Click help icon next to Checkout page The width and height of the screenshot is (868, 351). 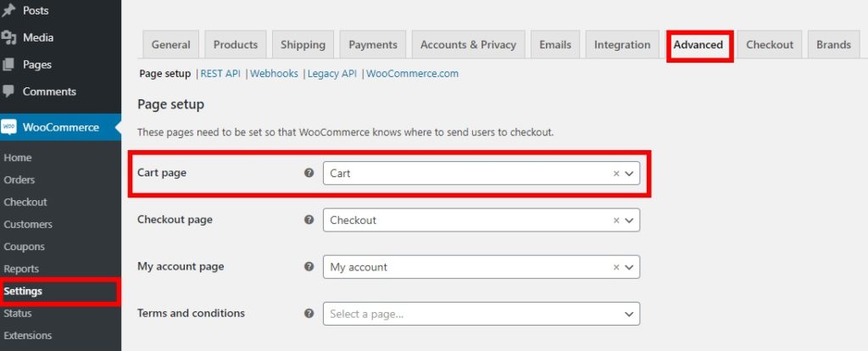click(309, 220)
